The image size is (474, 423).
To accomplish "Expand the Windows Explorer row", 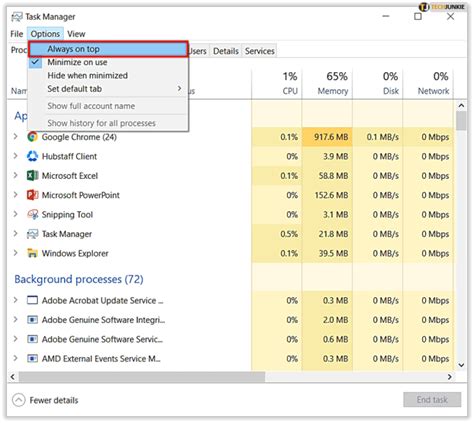I will click(15, 253).
